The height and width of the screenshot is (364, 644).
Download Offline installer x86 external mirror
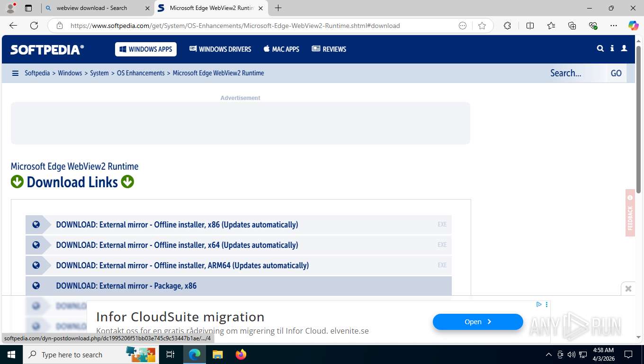tap(239, 225)
